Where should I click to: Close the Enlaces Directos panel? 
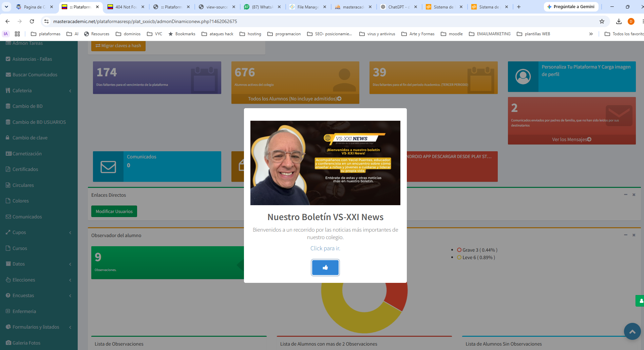pyautogui.click(x=634, y=195)
